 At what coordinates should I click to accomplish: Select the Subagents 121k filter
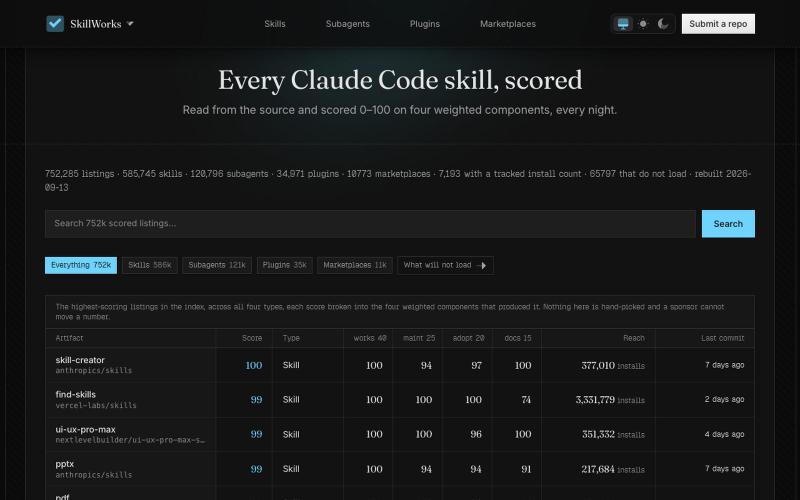pos(217,265)
